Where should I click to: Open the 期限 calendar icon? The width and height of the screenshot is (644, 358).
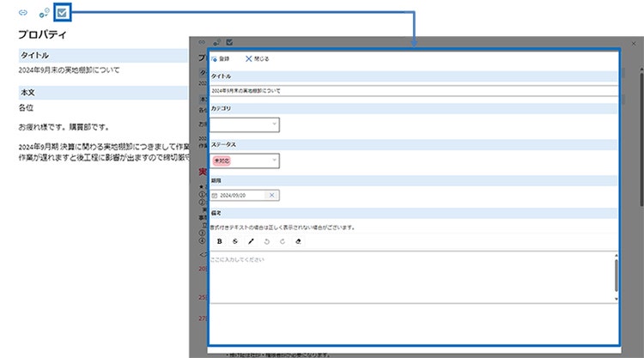[x=215, y=196]
